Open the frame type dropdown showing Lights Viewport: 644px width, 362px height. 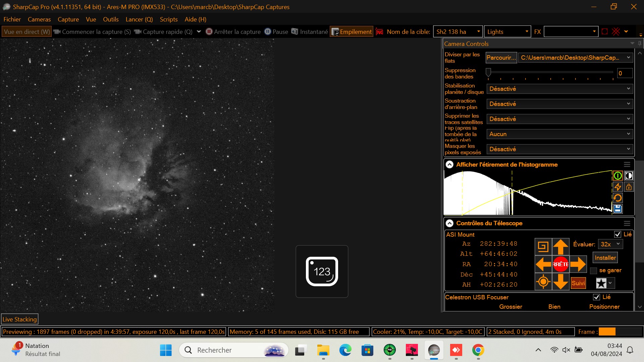click(507, 32)
